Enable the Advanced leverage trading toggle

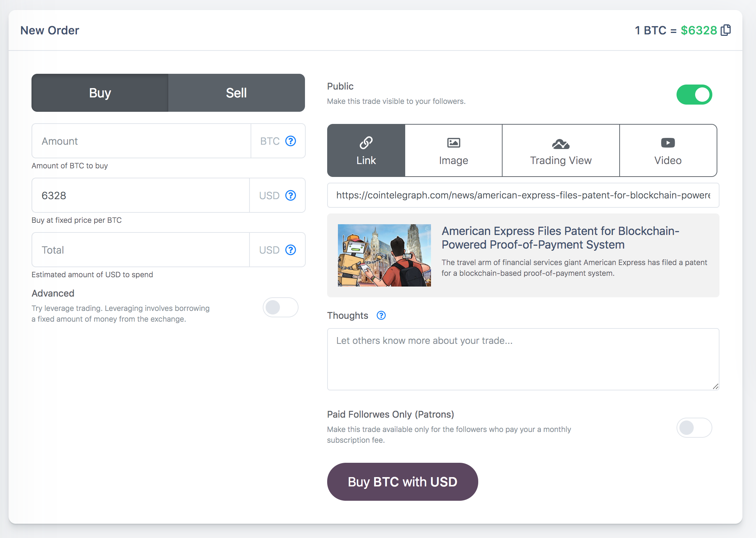(x=280, y=307)
